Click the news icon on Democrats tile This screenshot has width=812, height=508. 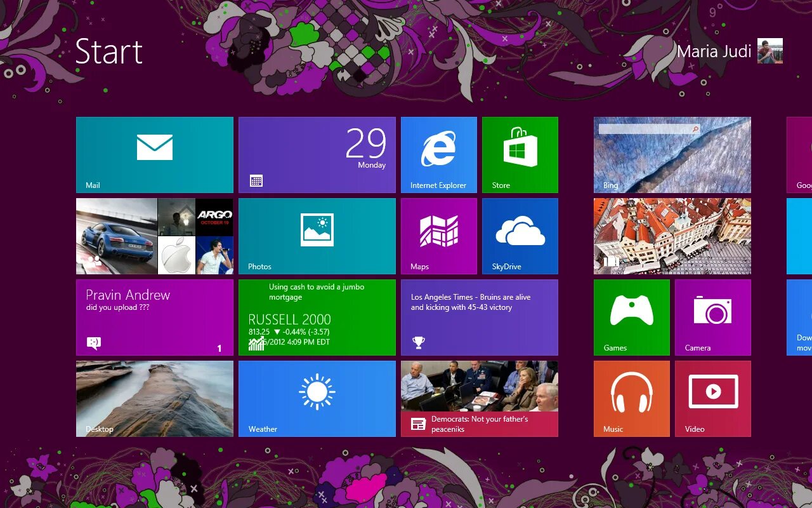point(418,424)
